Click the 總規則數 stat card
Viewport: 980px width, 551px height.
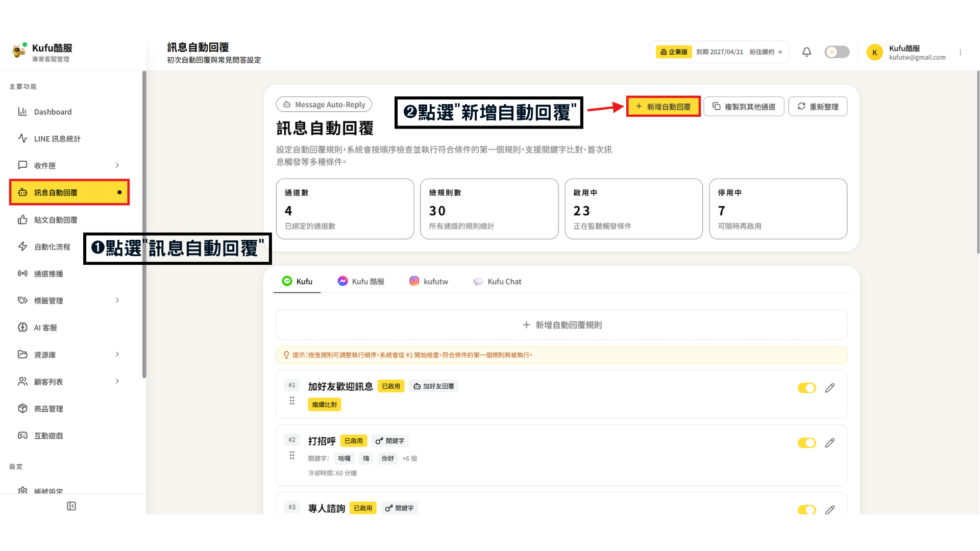[x=489, y=209]
